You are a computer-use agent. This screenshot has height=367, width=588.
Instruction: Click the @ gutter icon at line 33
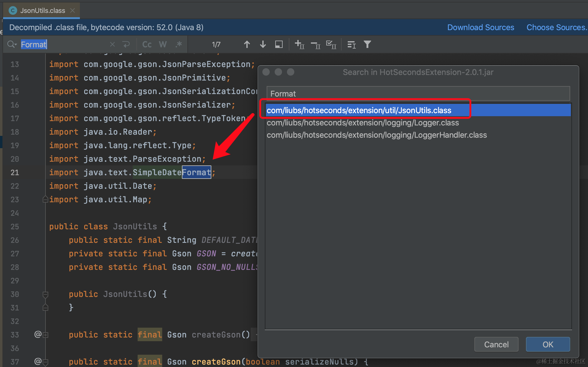[37, 334]
